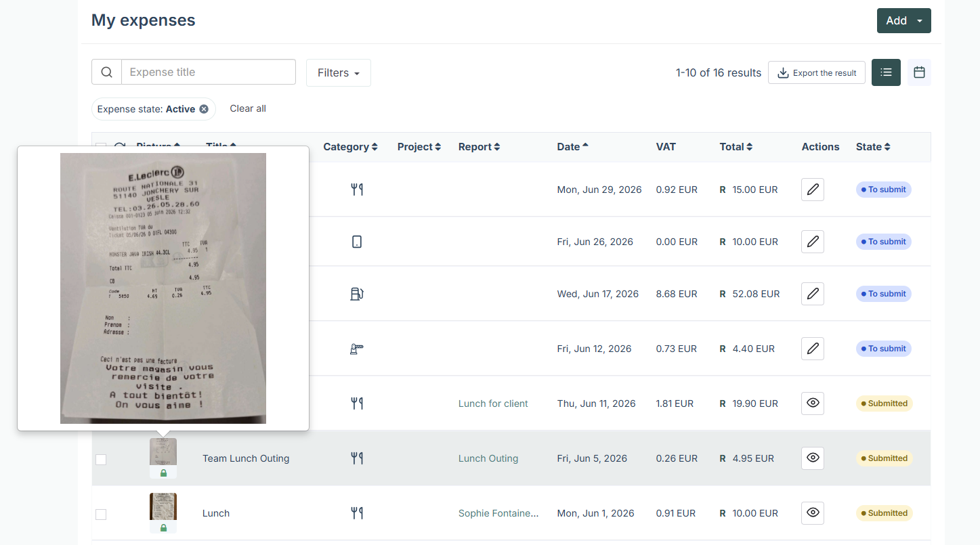Click the Team Lunch Outing receipt thumbnail
This screenshot has height=545, width=980.
pos(163,452)
